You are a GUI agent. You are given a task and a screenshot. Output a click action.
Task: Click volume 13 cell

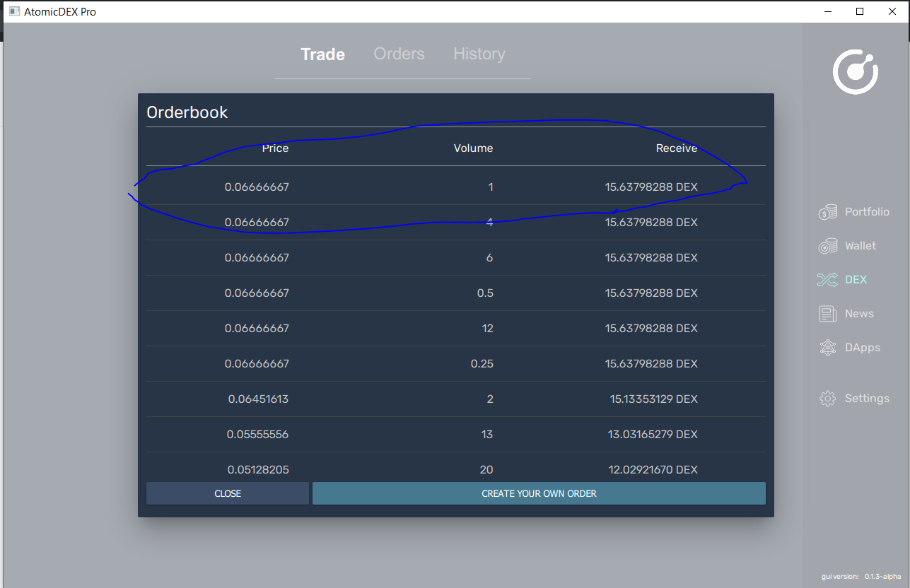pos(486,435)
